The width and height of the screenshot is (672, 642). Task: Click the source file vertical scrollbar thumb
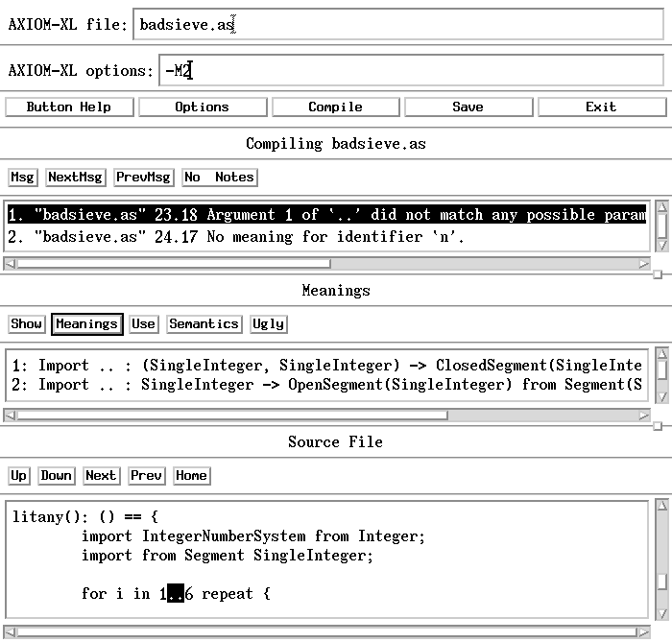point(662,583)
